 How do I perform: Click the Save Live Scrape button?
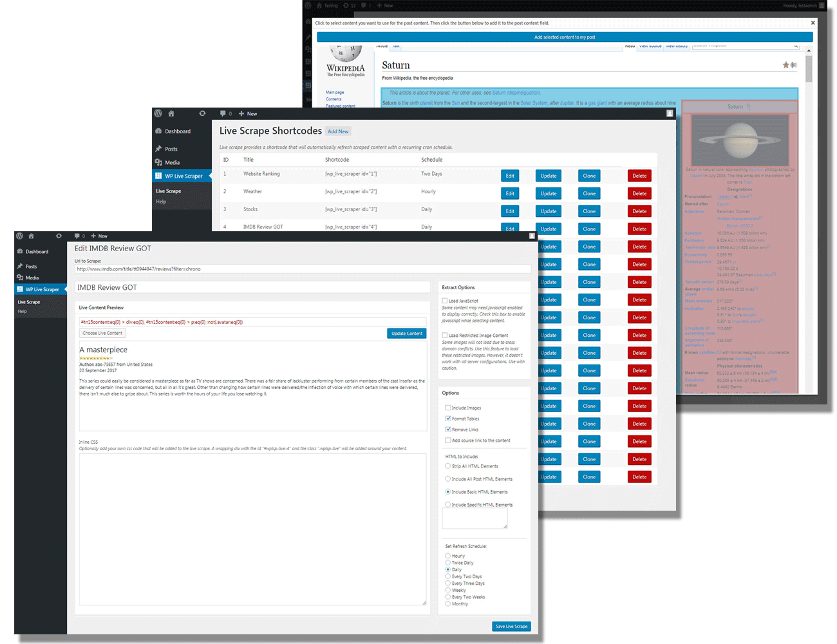tap(511, 626)
